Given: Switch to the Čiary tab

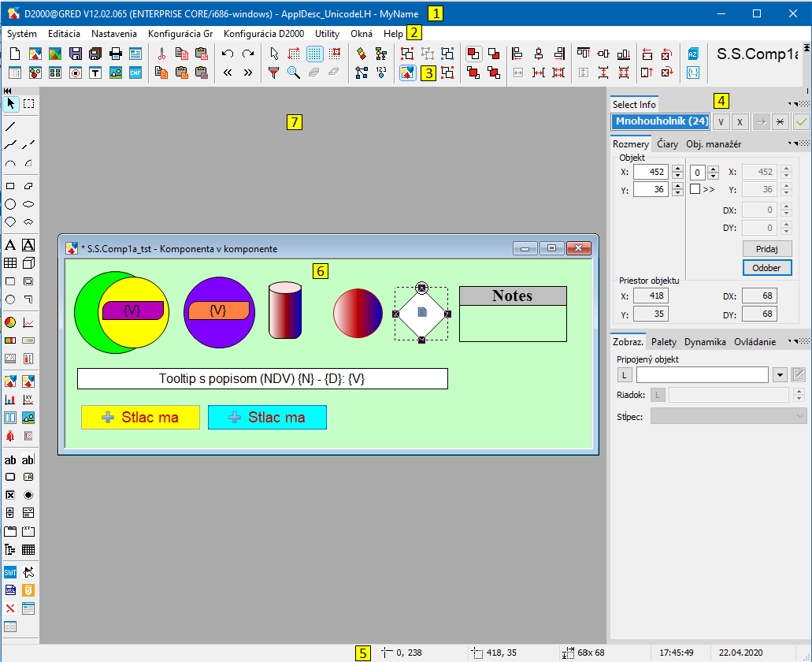Looking at the screenshot, I should tap(667, 144).
